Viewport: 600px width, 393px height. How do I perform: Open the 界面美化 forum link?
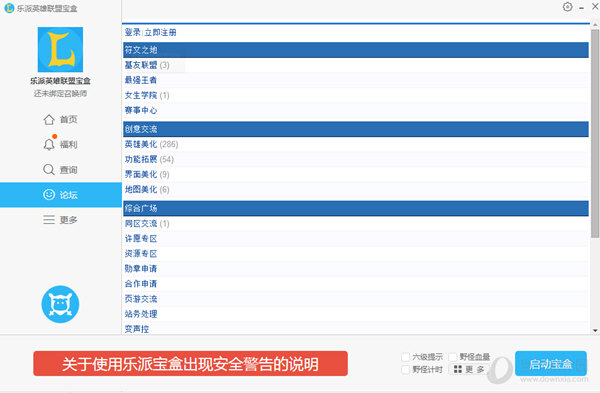(x=141, y=174)
